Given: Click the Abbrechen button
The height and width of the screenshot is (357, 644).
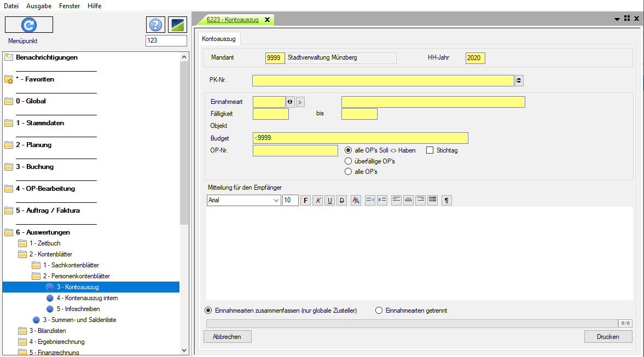Looking at the screenshot, I should tap(227, 337).
